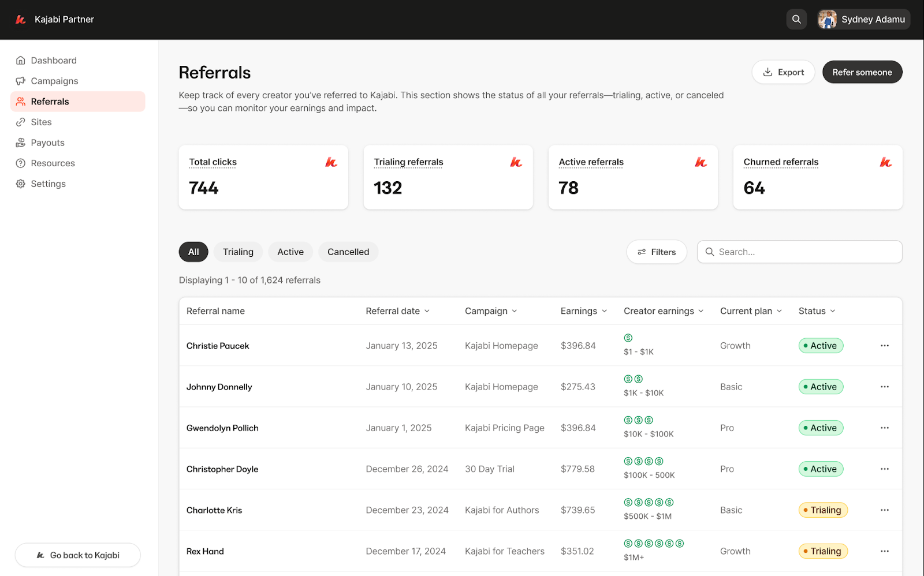Switch to the Trialing tab

238,252
